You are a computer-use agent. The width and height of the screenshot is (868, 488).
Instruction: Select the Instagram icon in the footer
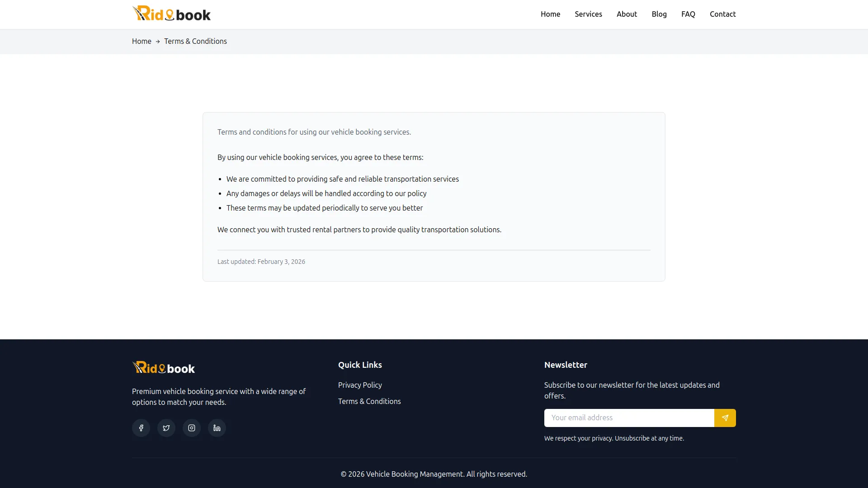(191, 427)
